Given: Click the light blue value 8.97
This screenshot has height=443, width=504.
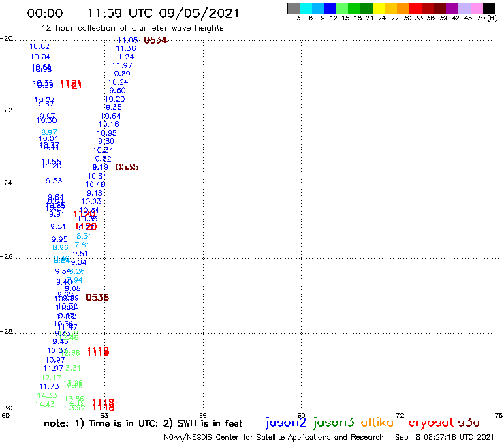Looking at the screenshot, I should tap(49, 132).
